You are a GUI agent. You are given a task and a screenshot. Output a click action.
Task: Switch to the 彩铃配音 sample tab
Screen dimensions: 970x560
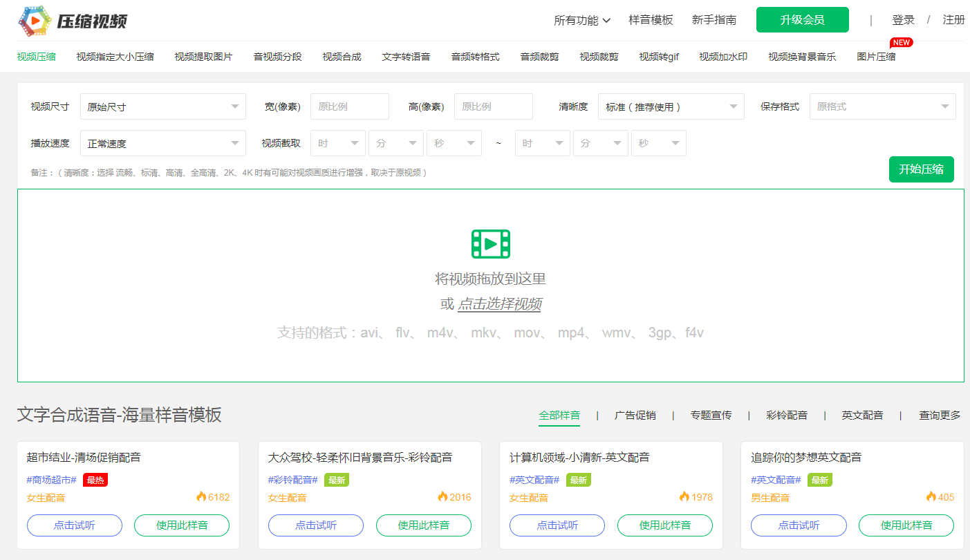click(x=787, y=415)
